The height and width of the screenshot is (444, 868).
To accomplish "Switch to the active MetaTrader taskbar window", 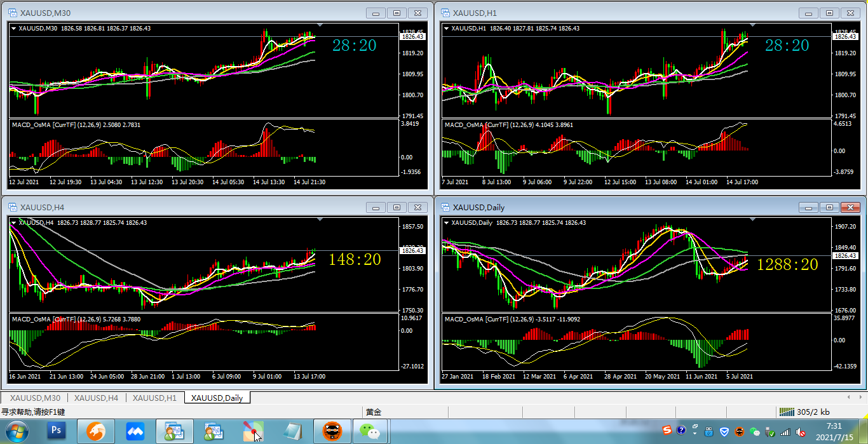I will pos(175,431).
